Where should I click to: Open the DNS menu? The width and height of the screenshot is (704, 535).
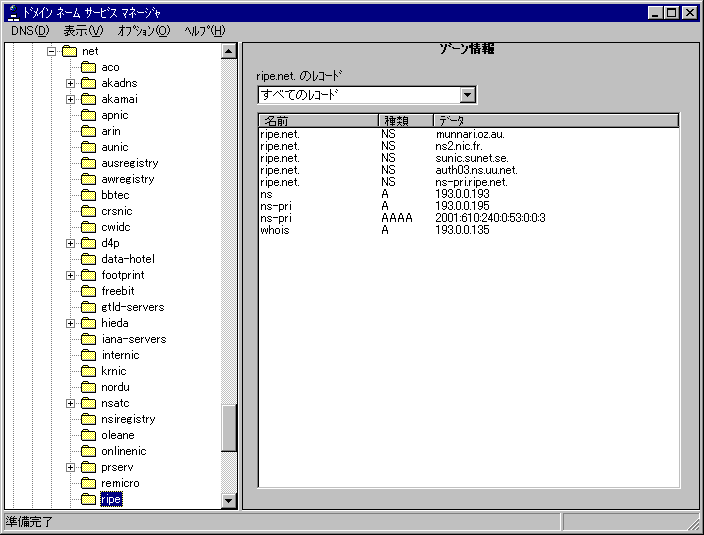[29, 31]
